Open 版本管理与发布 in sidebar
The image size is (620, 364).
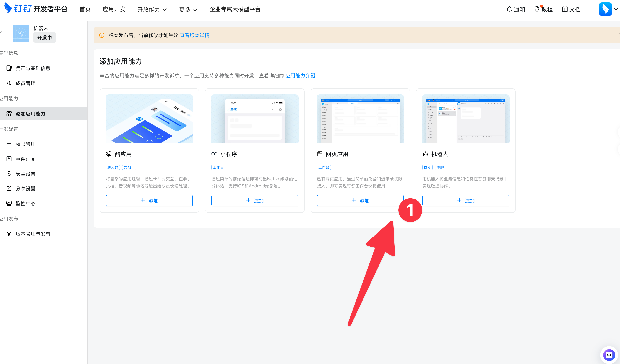33,234
